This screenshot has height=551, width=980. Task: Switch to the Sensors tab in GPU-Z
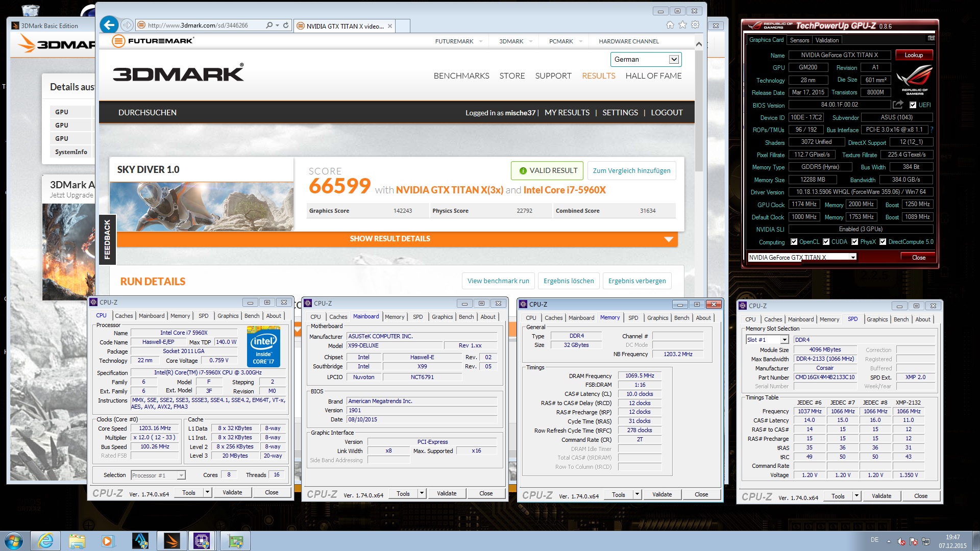tap(799, 40)
